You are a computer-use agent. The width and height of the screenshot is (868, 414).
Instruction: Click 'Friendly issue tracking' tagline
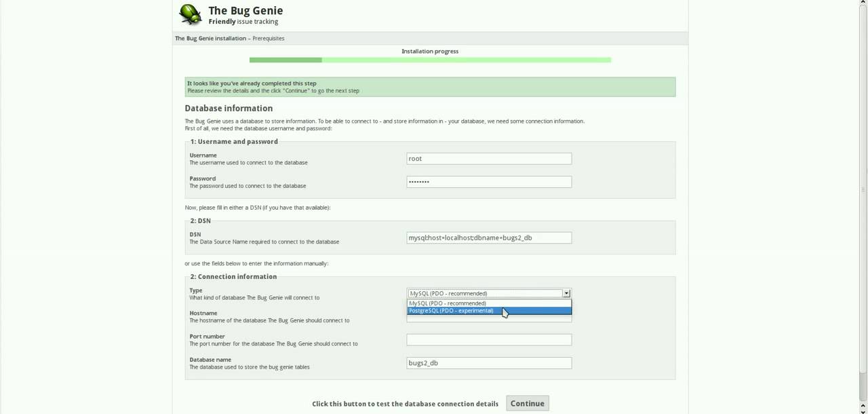243,22
